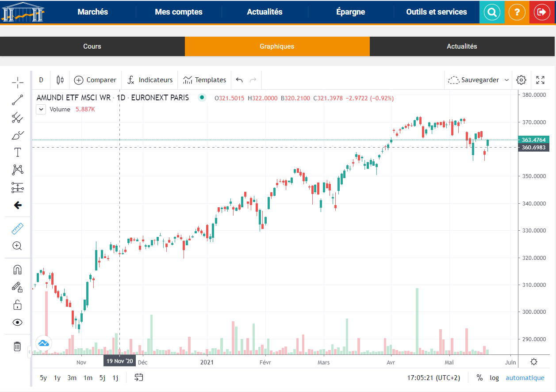This screenshot has width=556, height=392.
Task: Switch to the Cours tab
Action: [x=92, y=46]
